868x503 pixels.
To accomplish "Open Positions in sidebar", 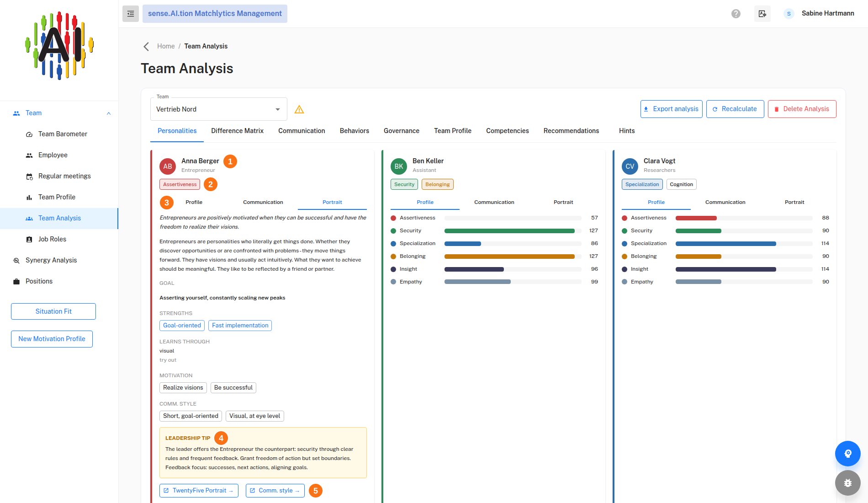I will pyautogui.click(x=59, y=281).
